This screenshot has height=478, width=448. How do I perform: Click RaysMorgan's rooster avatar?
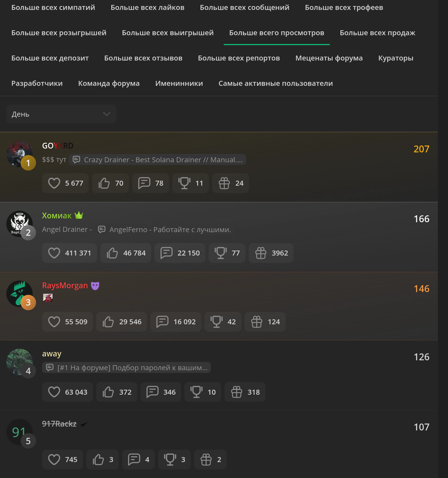coord(19,293)
